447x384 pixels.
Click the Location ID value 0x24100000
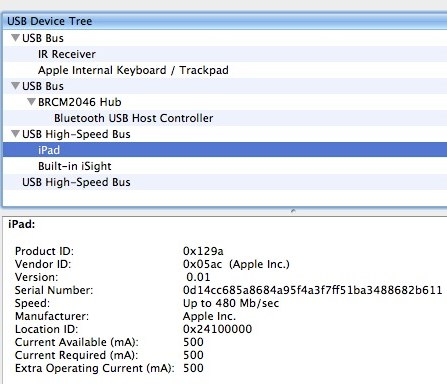coord(217,329)
